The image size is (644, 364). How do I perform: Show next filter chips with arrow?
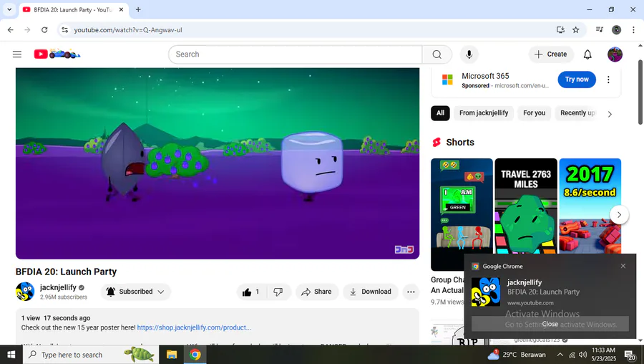pos(610,114)
